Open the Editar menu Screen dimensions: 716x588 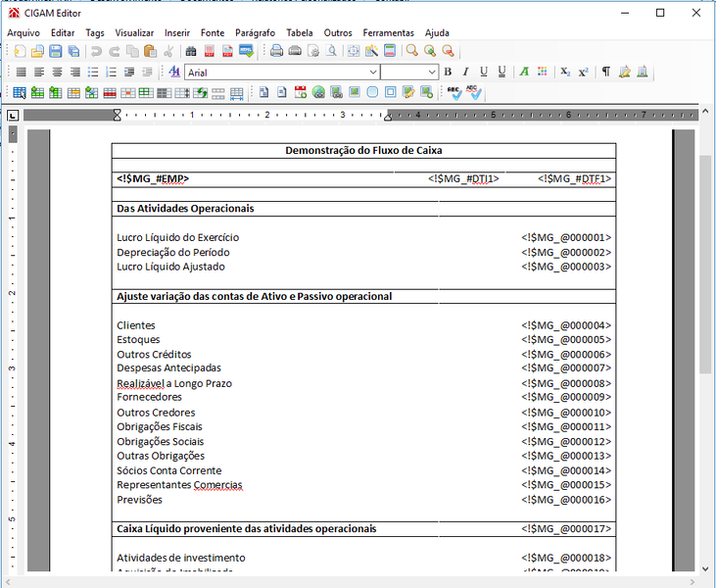click(x=63, y=33)
